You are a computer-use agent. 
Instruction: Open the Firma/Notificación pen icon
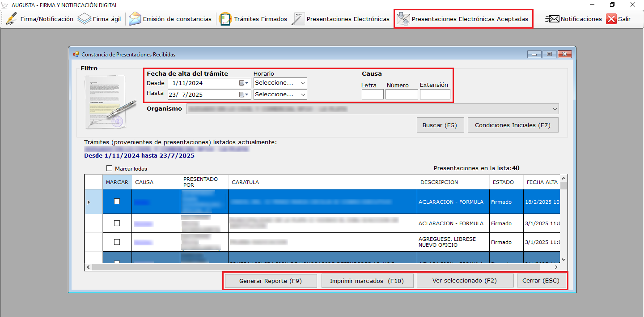12,19
